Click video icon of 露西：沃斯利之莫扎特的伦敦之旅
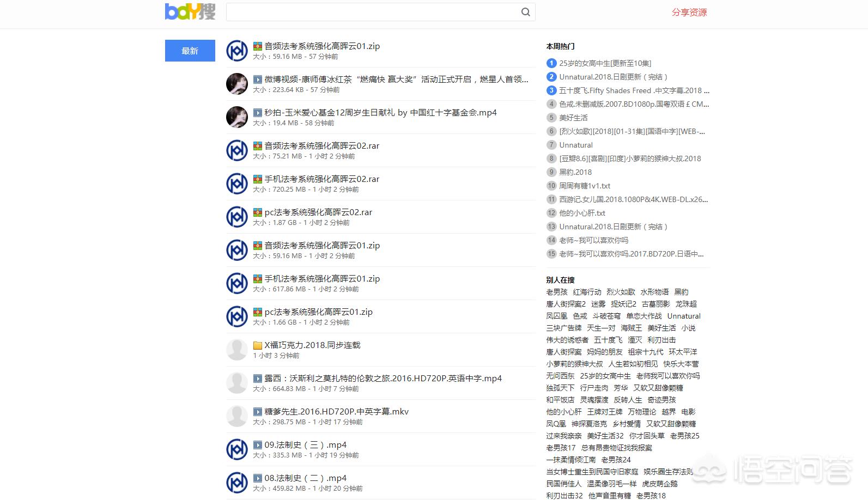The width and height of the screenshot is (868, 500). (x=258, y=379)
